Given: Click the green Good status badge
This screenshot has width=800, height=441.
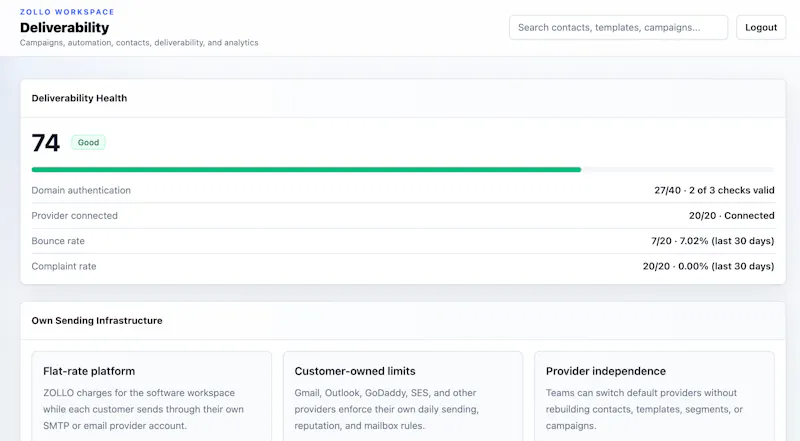Looking at the screenshot, I should 88,142.
